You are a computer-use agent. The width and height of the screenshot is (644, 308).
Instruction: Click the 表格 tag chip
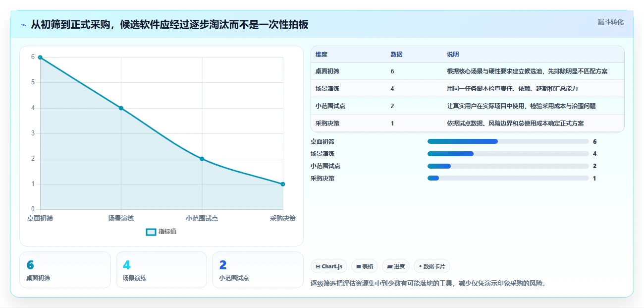pyautogui.click(x=365, y=266)
